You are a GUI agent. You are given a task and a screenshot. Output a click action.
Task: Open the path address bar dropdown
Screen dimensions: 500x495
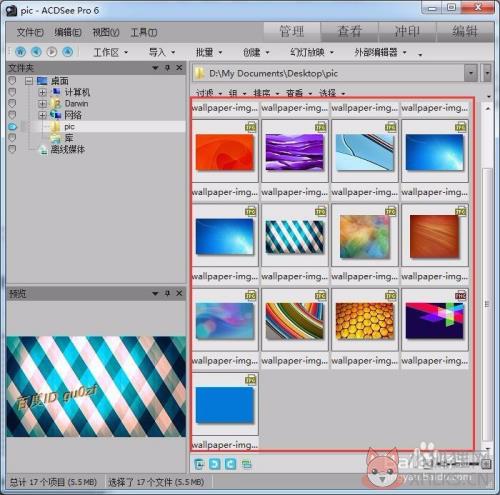point(471,73)
